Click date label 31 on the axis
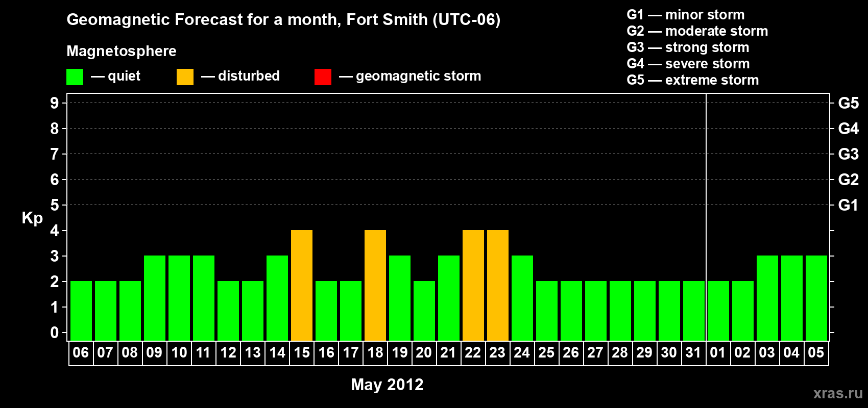 coord(693,353)
